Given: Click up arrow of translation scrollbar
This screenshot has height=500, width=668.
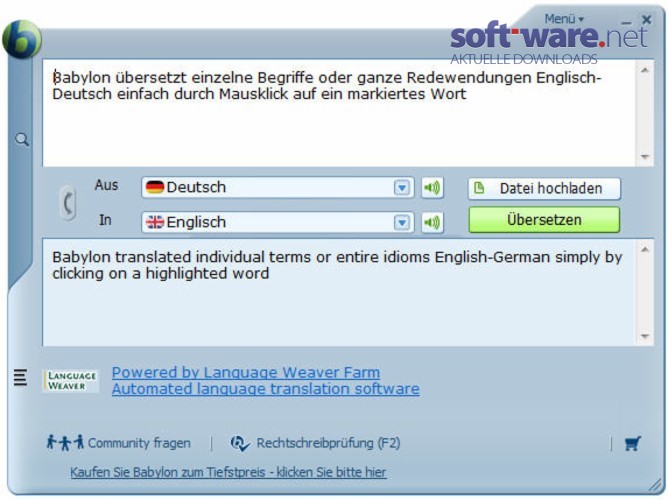Looking at the screenshot, I should pyautogui.click(x=645, y=250).
